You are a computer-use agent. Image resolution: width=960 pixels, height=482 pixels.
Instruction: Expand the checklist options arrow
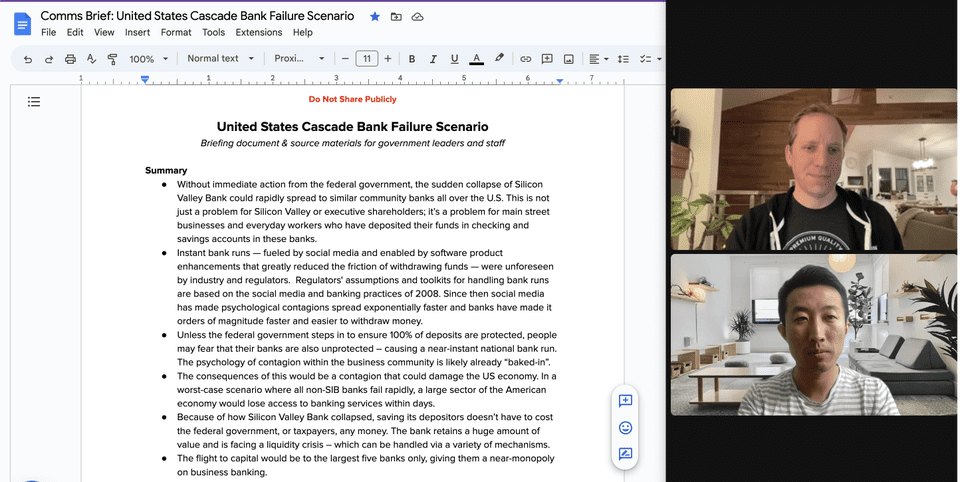click(659, 59)
